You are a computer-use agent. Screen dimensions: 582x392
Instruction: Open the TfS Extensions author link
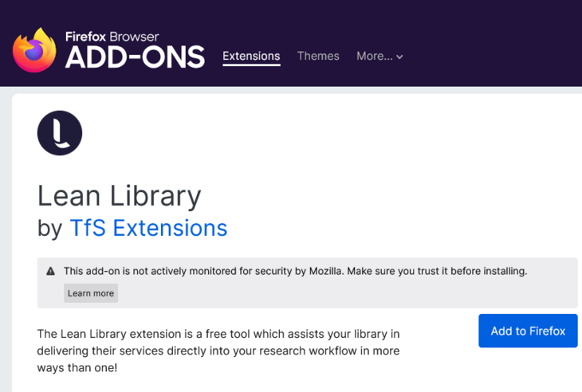[x=148, y=228]
